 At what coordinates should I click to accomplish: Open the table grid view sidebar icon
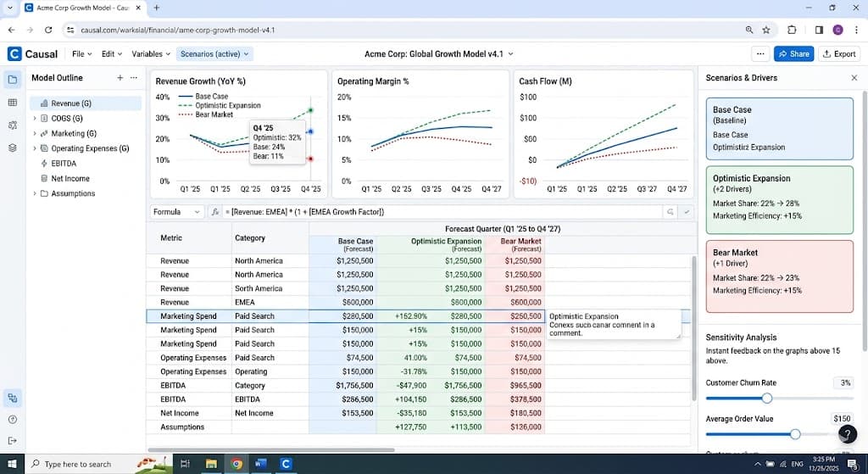click(x=13, y=103)
